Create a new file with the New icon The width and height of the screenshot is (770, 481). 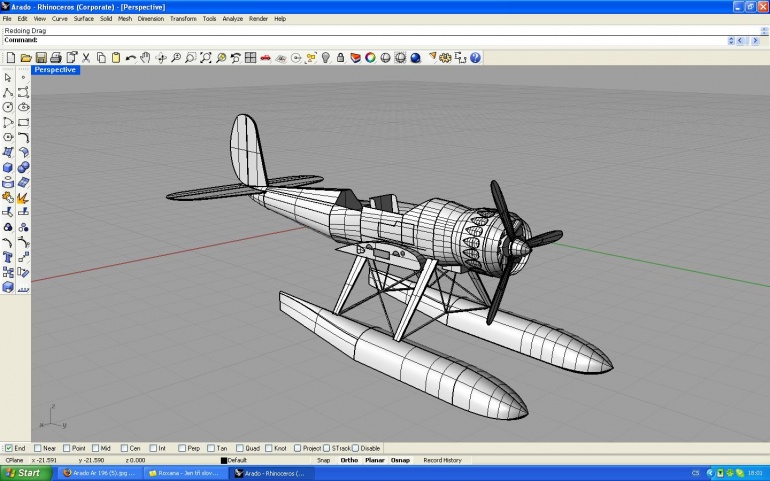(x=11, y=58)
